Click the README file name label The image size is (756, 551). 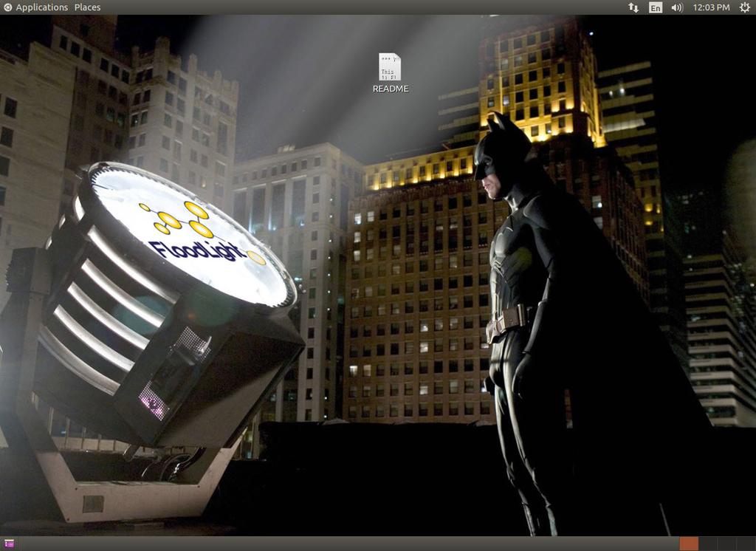(391, 89)
